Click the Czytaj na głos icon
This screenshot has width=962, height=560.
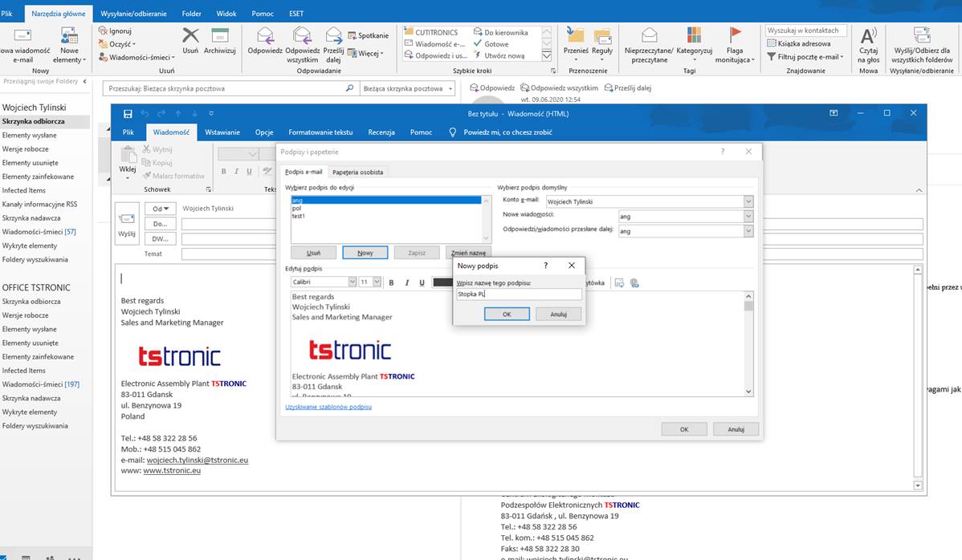click(x=868, y=36)
